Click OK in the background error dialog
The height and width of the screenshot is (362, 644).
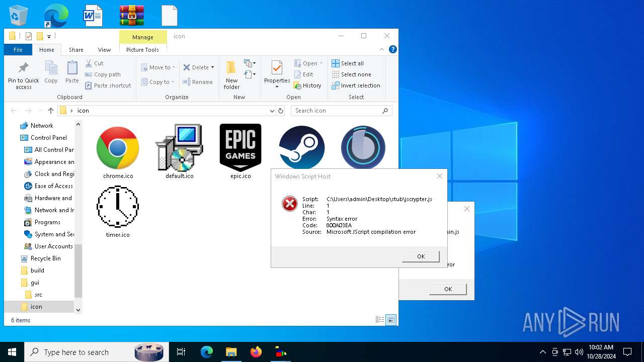click(448, 289)
